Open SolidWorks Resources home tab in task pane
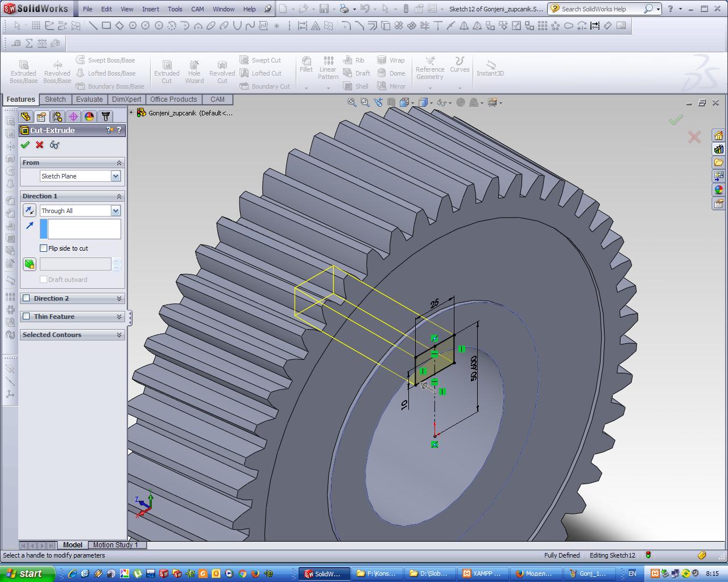Screen dimensions: 728x582 719,136
